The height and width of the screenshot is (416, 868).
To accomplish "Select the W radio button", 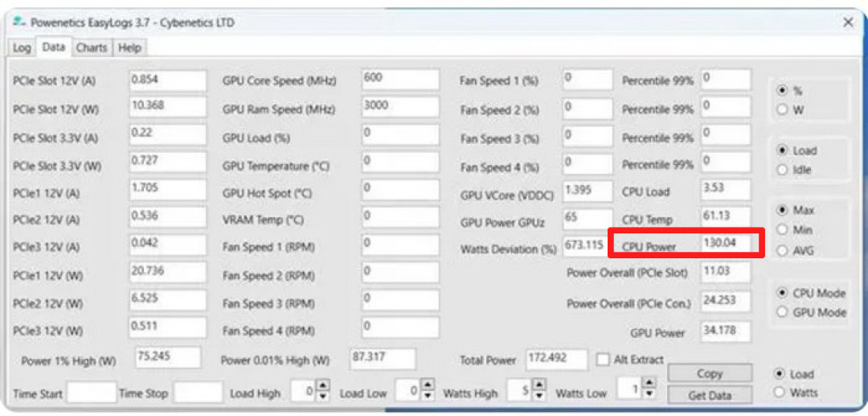I will (782, 109).
